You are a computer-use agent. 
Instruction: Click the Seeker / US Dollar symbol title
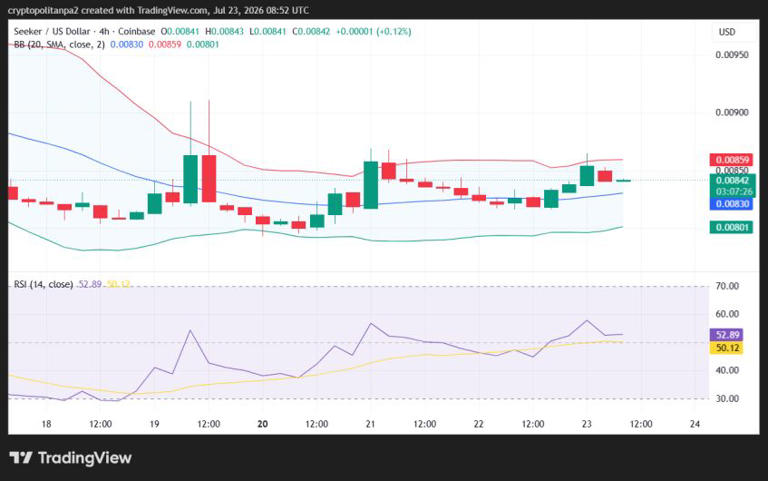pos(52,31)
